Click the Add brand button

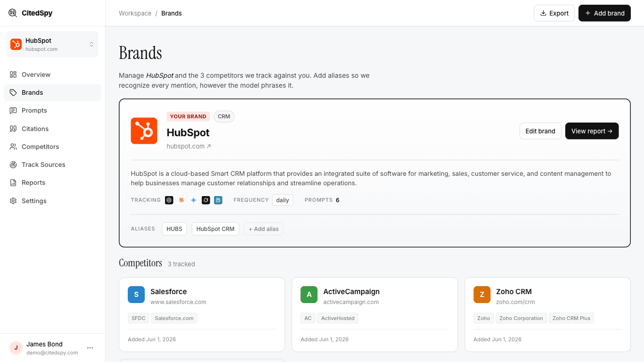pos(604,13)
